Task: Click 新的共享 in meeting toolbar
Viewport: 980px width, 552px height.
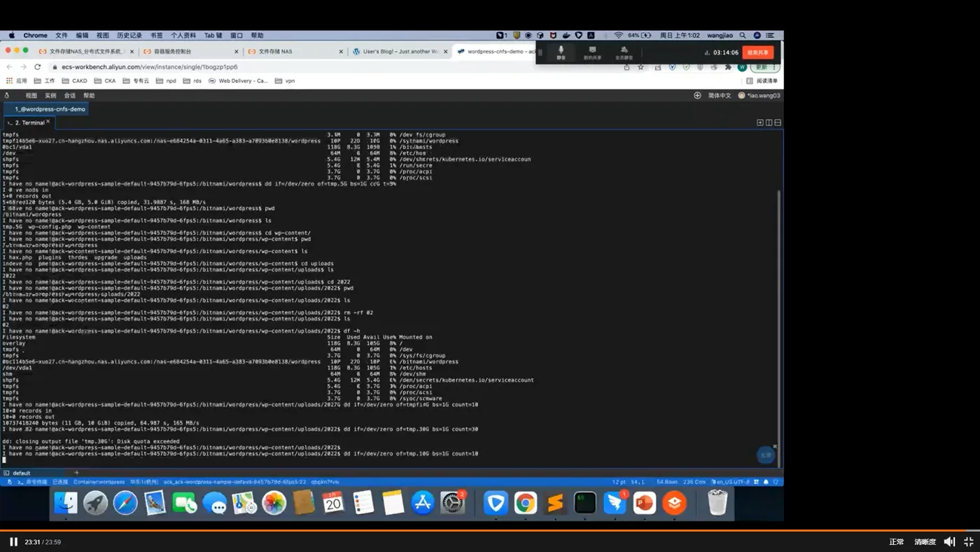Action: (x=592, y=53)
